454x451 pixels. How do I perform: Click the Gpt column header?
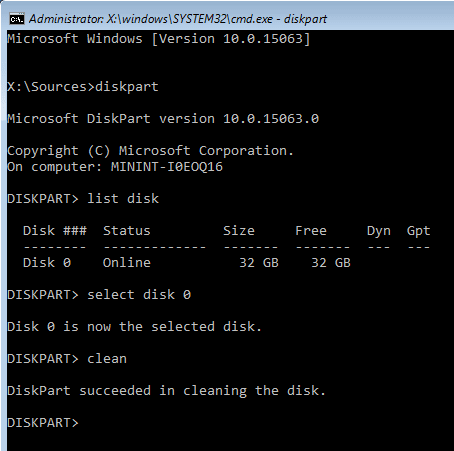419,231
